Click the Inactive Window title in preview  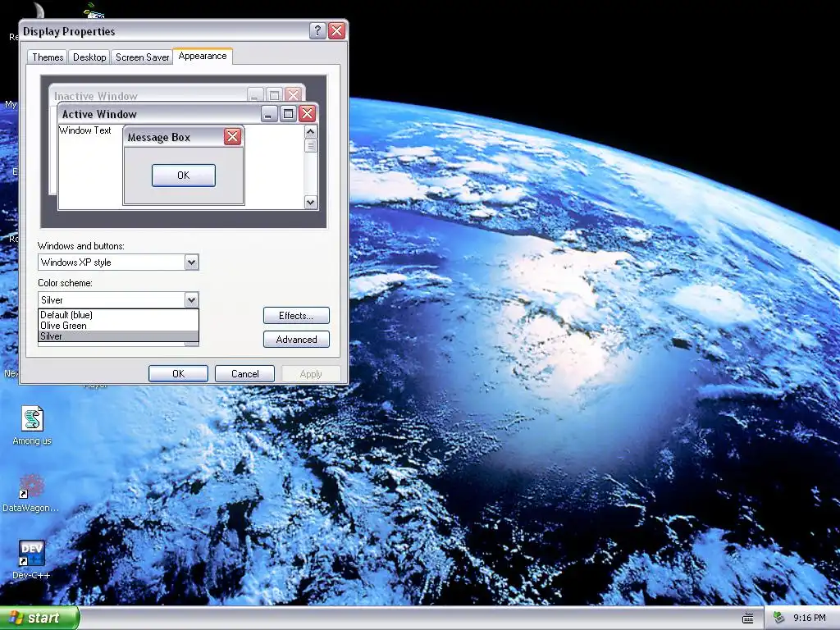tap(96, 96)
